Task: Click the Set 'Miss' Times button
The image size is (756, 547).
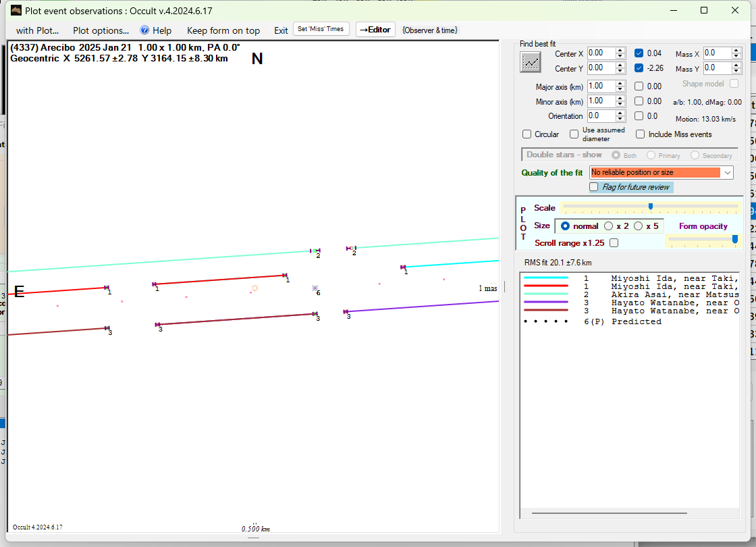Action: coord(321,29)
